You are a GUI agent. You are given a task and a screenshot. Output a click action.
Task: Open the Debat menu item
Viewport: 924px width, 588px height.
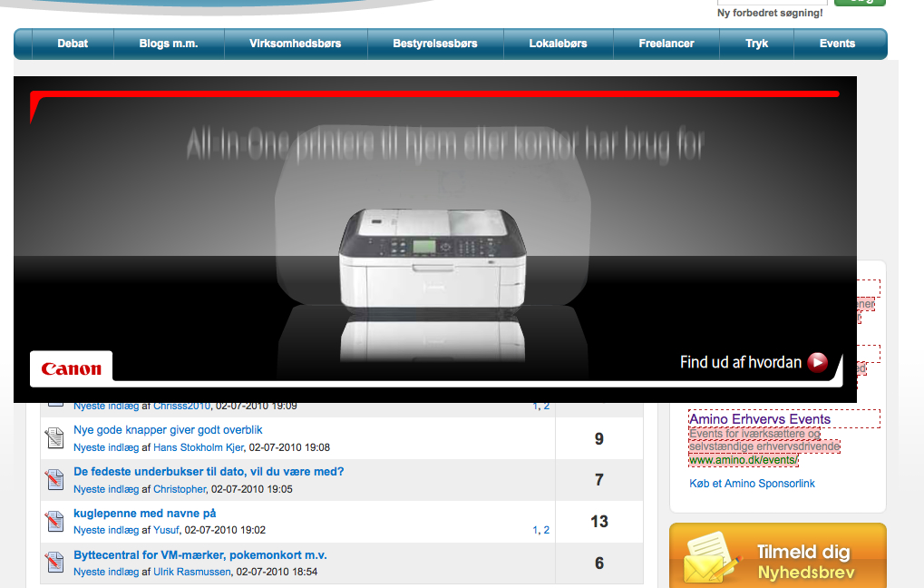pyautogui.click(x=73, y=44)
